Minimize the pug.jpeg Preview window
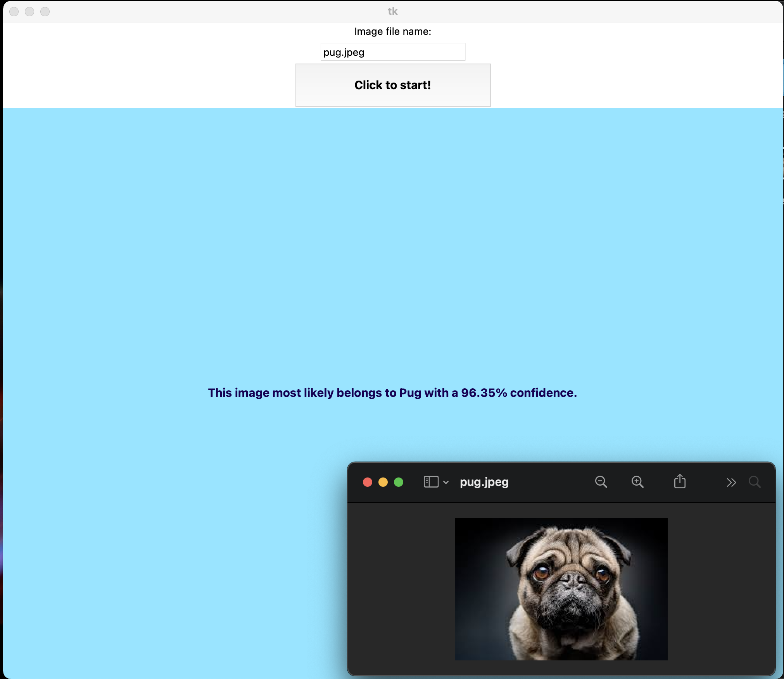Screen dimensions: 784x679 tap(383, 482)
